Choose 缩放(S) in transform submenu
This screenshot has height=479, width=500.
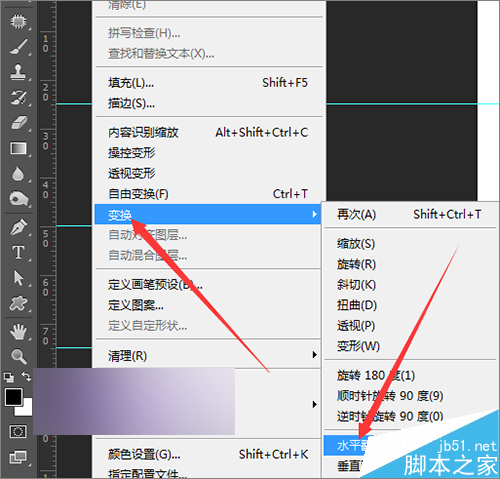point(410,244)
